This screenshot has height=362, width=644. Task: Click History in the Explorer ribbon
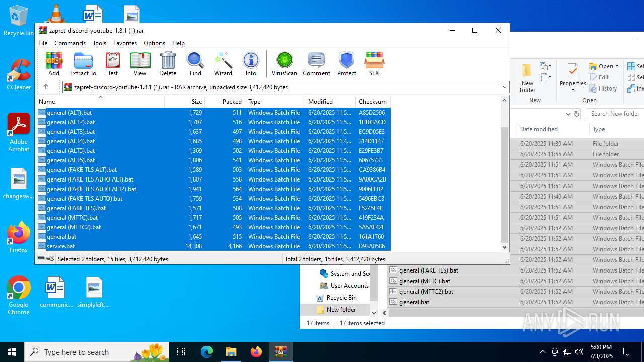click(603, 88)
